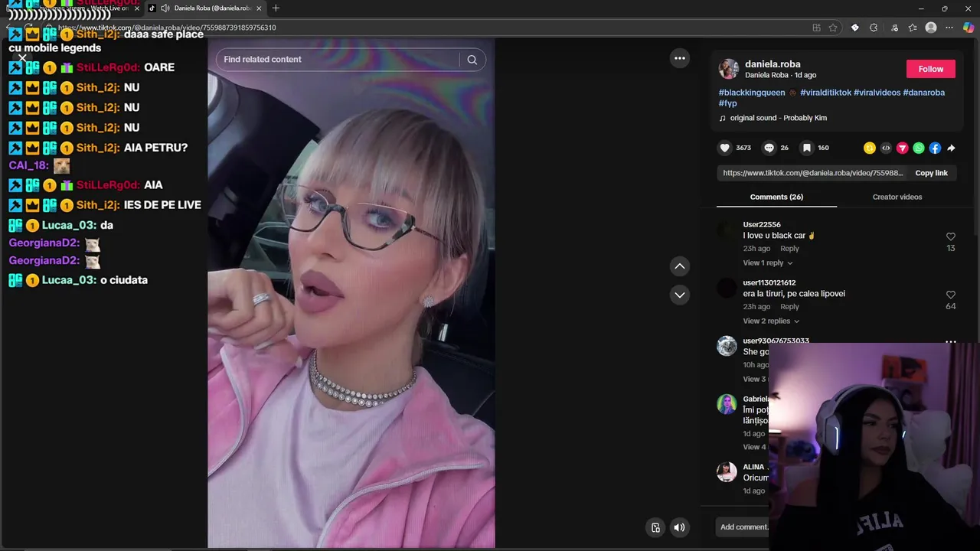This screenshot has width=980, height=551.
Task: Open the #viralvideos hashtag
Action: (x=877, y=93)
